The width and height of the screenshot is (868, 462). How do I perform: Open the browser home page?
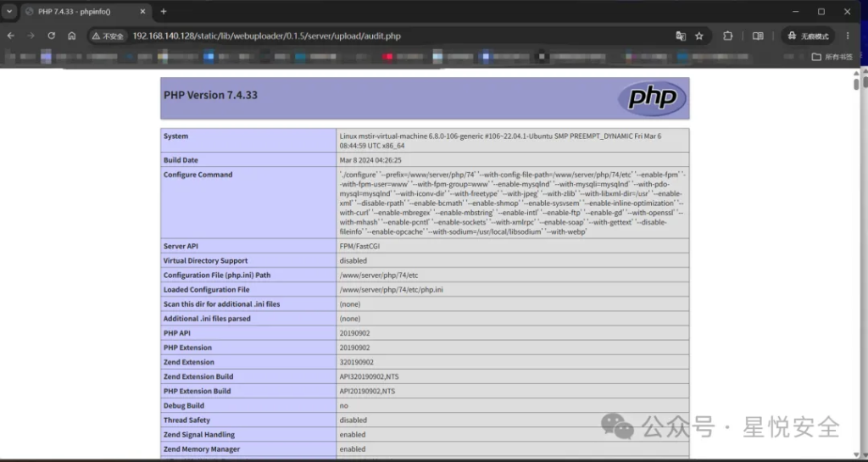click(x=72, y=36)
